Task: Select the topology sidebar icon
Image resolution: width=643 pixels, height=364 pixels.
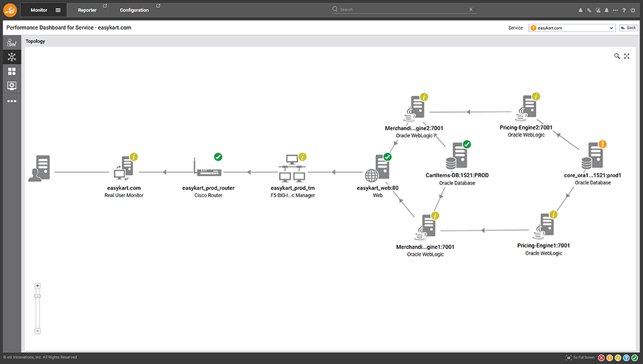Action: [11, 57]
